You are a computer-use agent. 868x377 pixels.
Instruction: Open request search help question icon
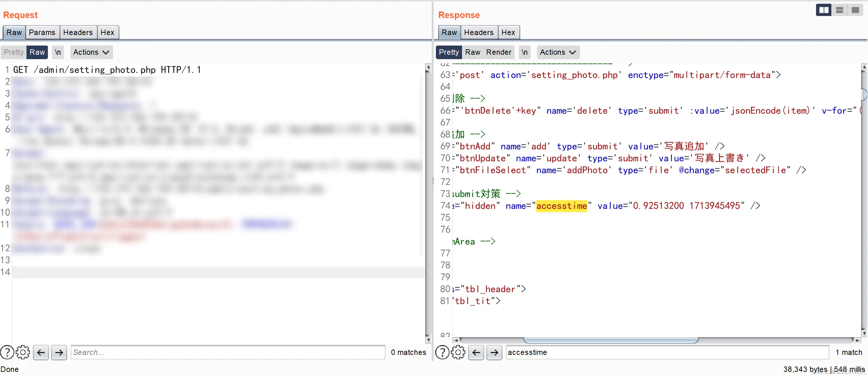[7, 352]
